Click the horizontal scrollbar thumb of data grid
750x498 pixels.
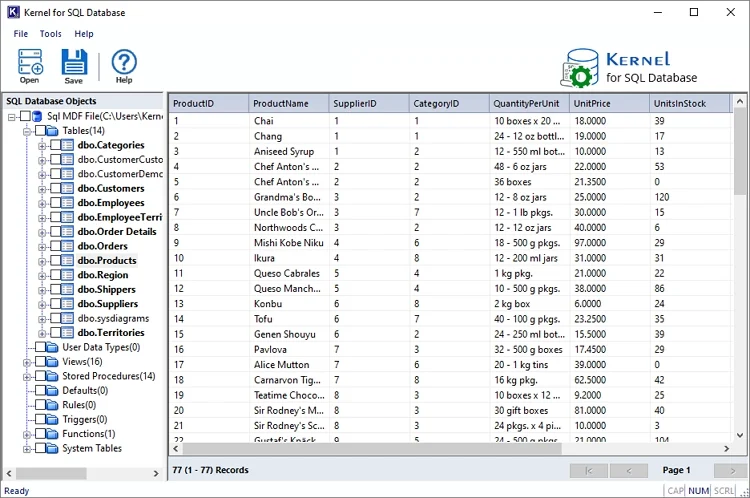pyautogui.click(x=372, y=449)
